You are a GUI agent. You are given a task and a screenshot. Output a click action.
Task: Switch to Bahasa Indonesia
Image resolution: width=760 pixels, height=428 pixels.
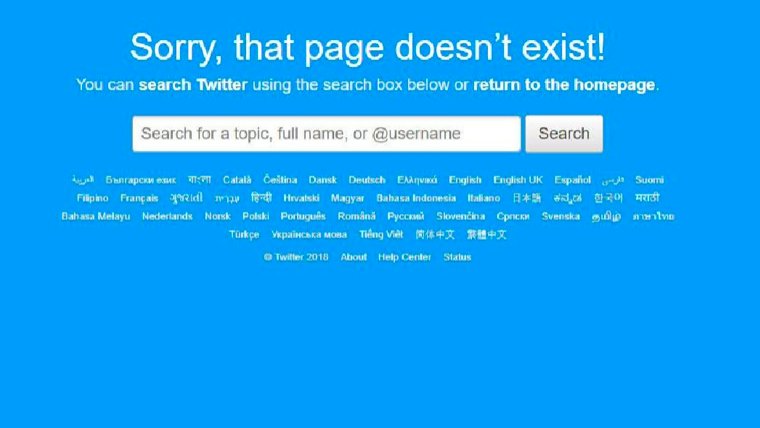416,198
